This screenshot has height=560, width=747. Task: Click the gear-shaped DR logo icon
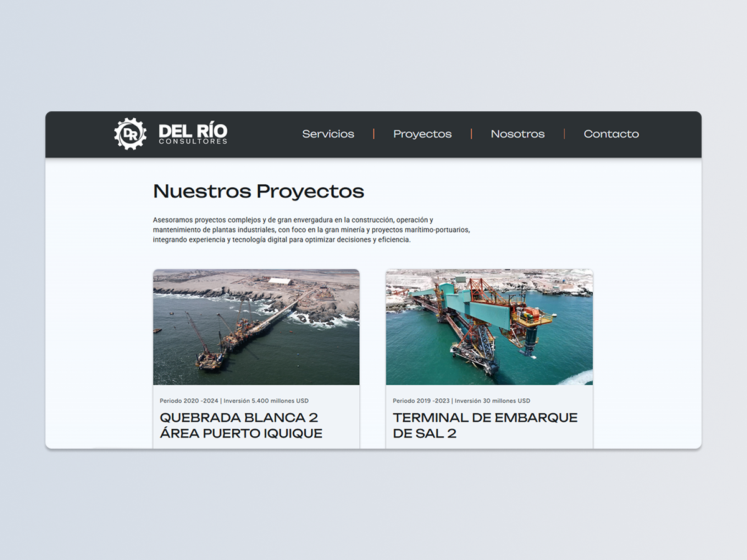point(130,134)
